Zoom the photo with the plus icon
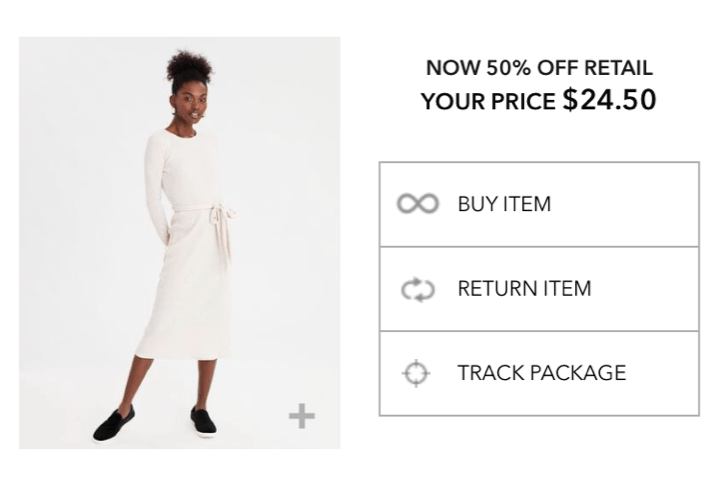This screenshot has height=484, width=719. click(x=301, y=416)
